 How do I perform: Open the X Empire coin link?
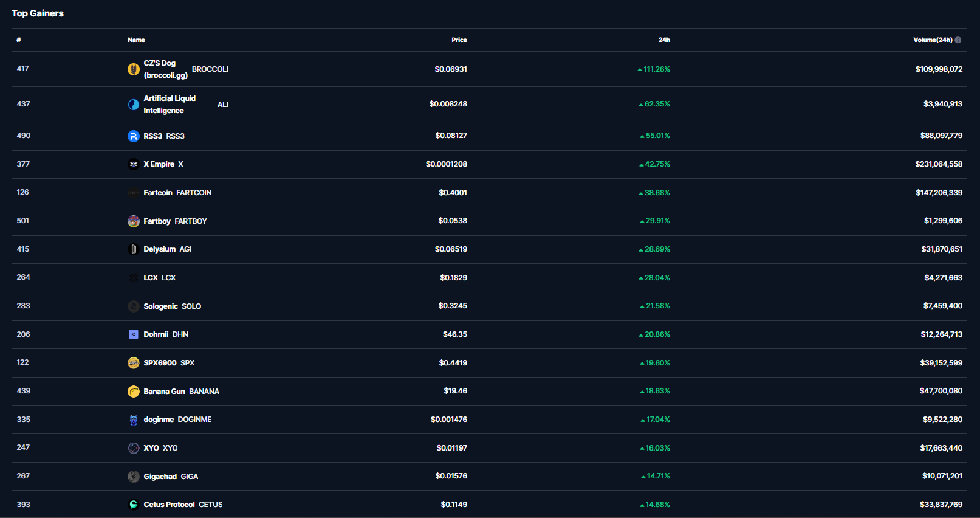pyautogui.click(x=163, y=164)
